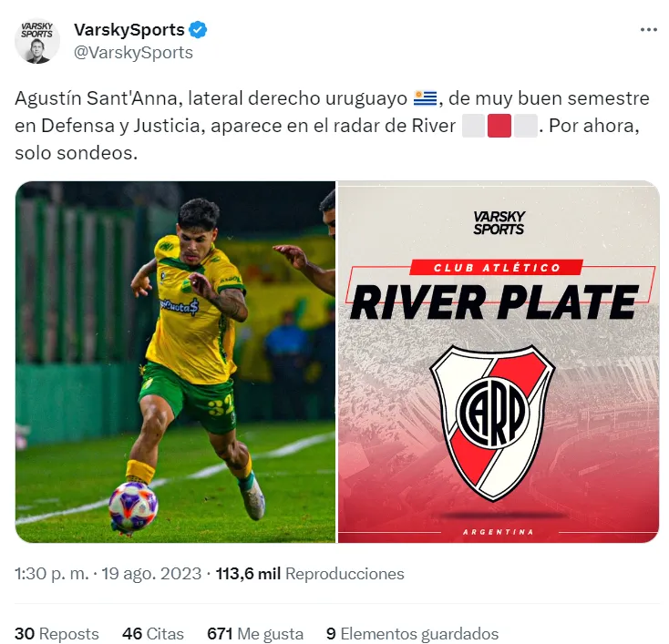Click the last white square emoji
Image resolution: width=669 pixels, height=644 pixels.
525,126
